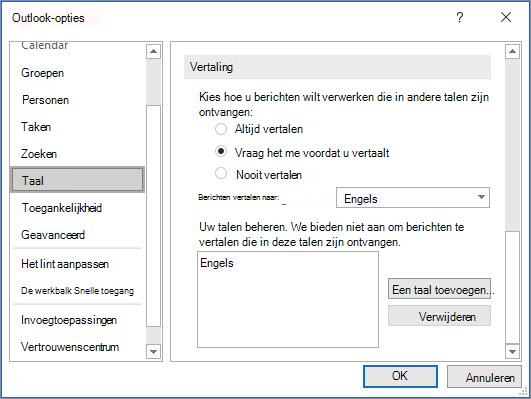Click the category list scroll up arrow
This screenshot has height=399, width=531.
153,51
